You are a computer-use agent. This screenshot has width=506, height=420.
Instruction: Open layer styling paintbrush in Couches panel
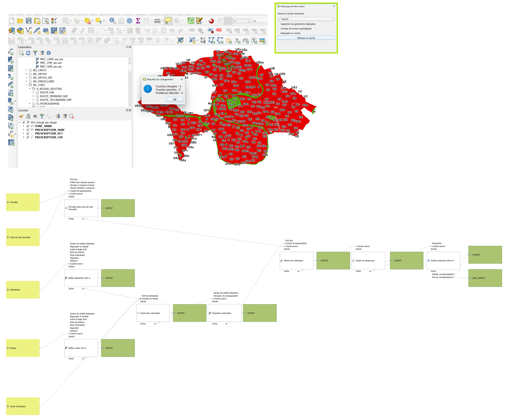(x=21, y=116)
